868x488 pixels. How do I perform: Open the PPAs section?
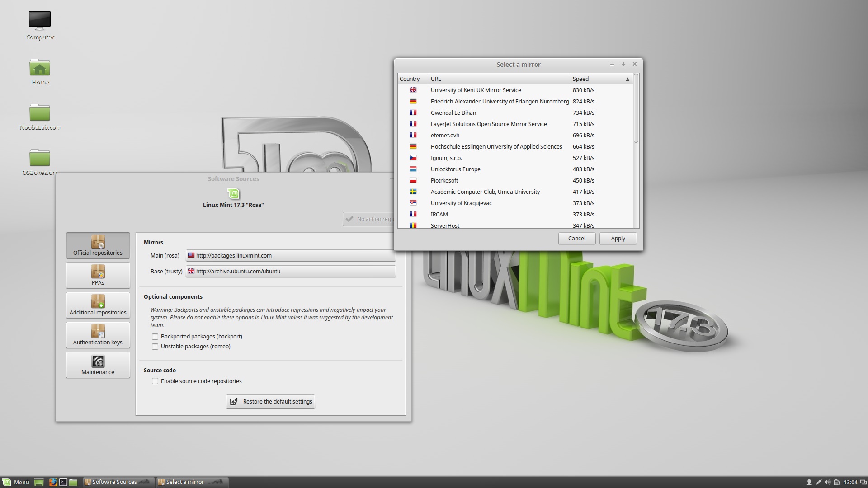click(x=98, y=275)
